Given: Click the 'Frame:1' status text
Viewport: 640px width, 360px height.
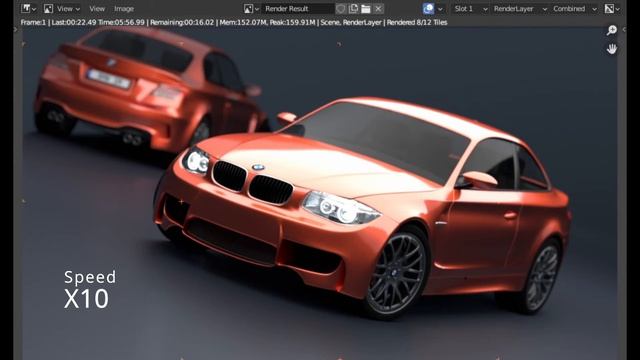Looking at the screenshot, I should (33, 22).
